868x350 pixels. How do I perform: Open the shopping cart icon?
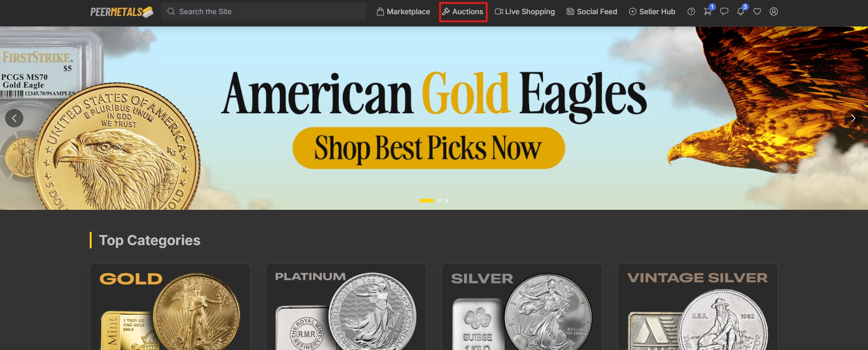(x=708, y=11)
